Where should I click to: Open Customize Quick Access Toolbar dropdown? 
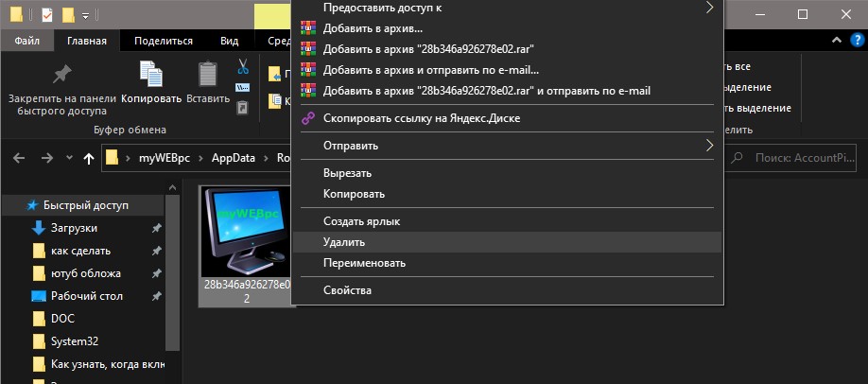point(85,15)
